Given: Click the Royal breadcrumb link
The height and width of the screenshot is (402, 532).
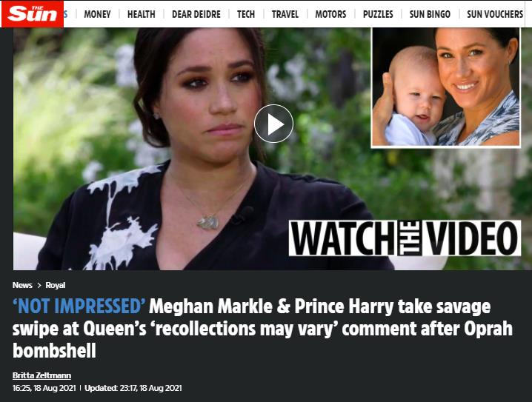Looking at the screenshot, I should (56, 285).
